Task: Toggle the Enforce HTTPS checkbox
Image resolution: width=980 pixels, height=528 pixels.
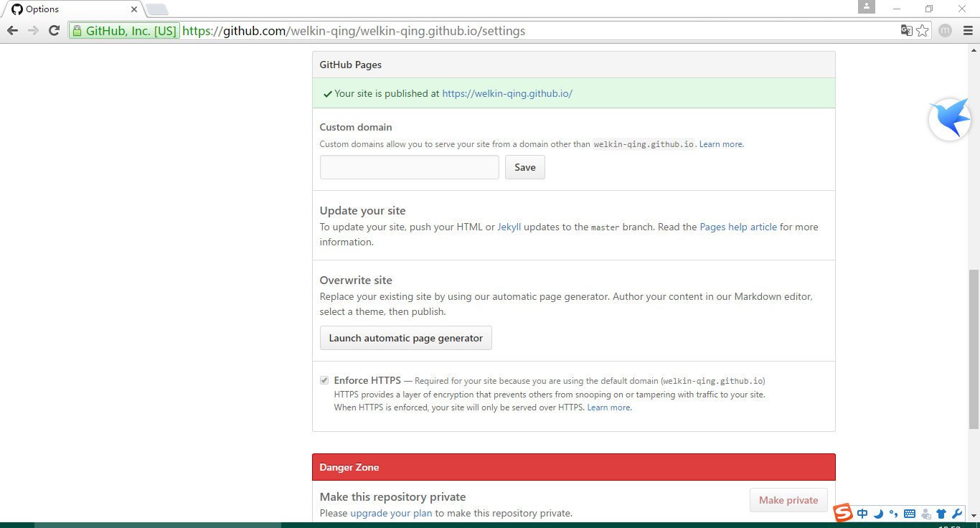Action: pos(324,379)
